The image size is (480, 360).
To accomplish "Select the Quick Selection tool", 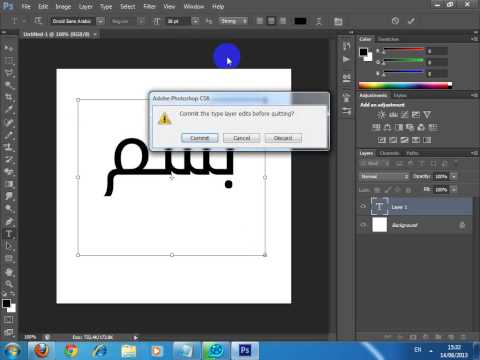I will 9,85.
